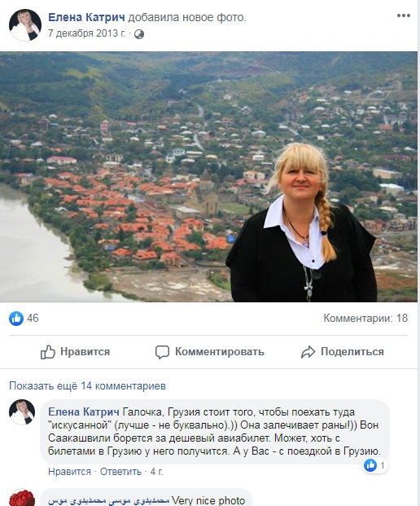Click the blue like reaction icon near 46
The height and width of the screenshot is (506, 420).
(16, 319)
